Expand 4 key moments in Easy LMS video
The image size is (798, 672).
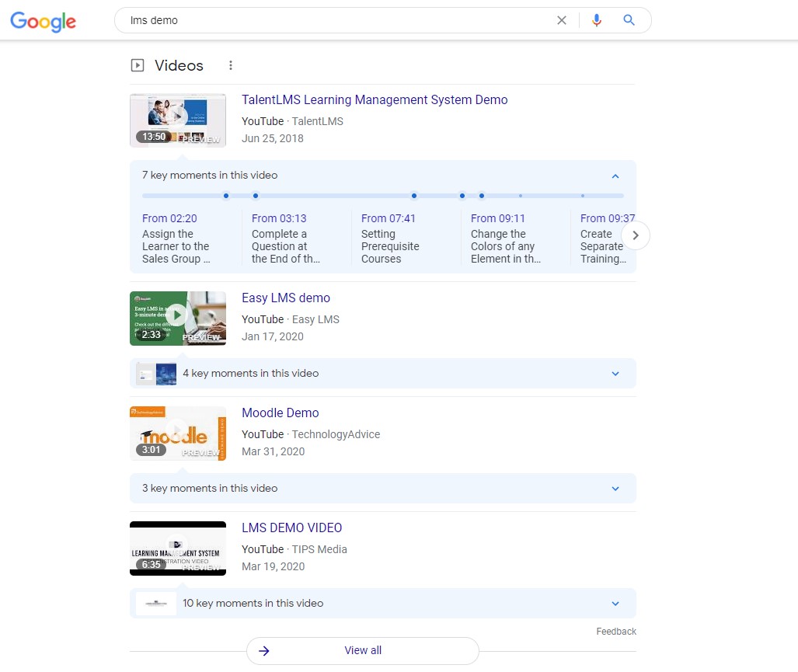point(615,374)
